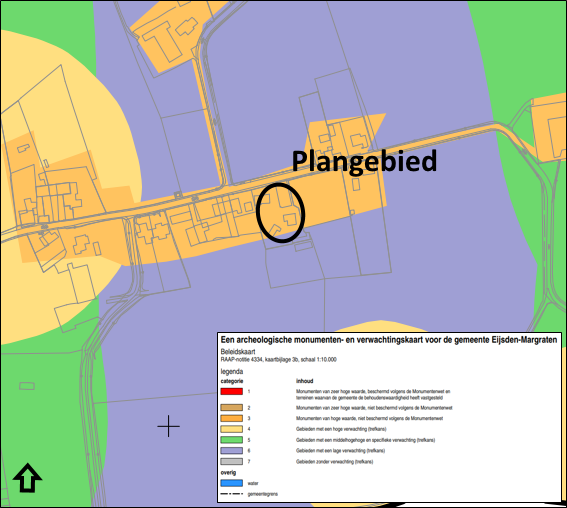Click 'Gebieden met een hoge verwachting' text
This screenshot has height=508, width=567.
click(x=341, y=429)
